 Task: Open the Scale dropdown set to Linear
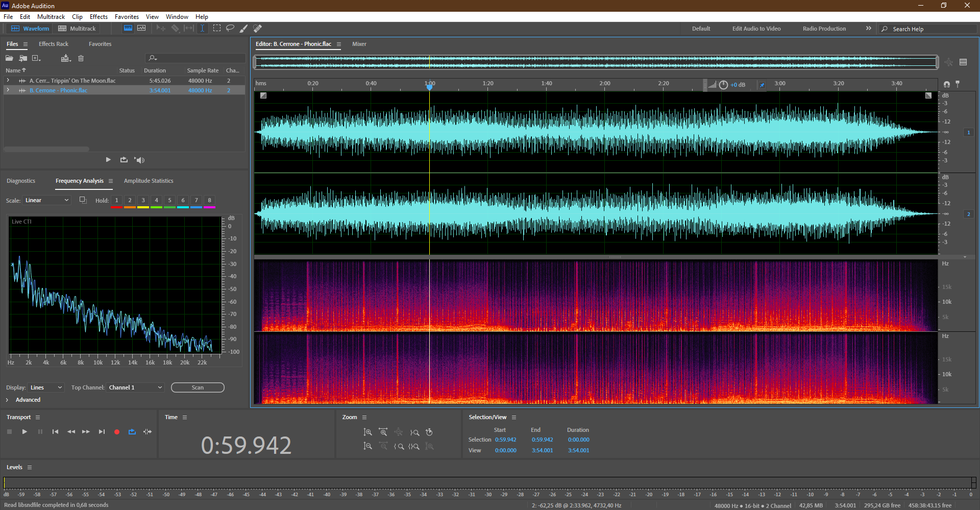coord(46,200)
